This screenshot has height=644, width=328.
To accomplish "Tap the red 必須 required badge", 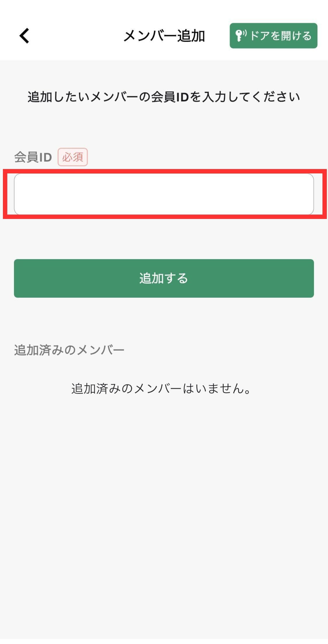I will point(73,157).
